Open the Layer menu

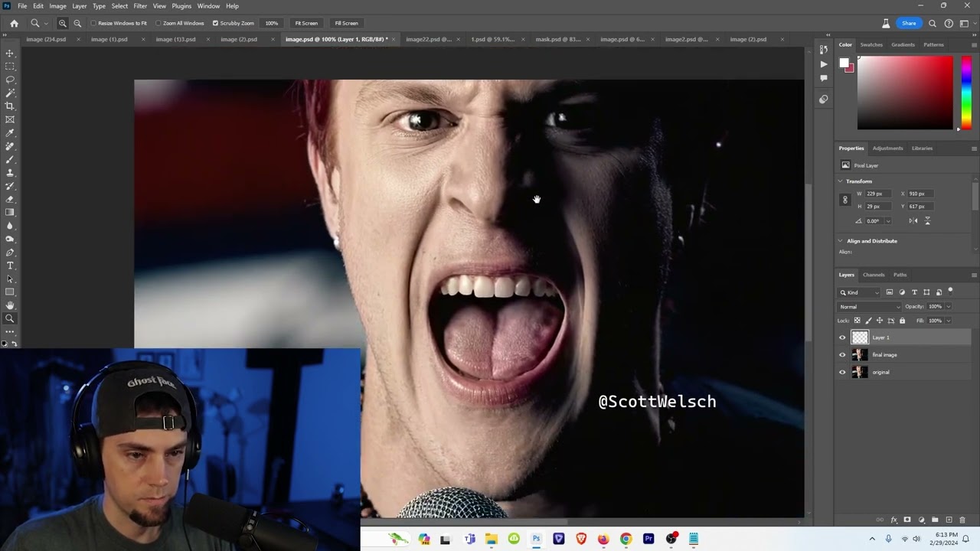coord(80,6)
